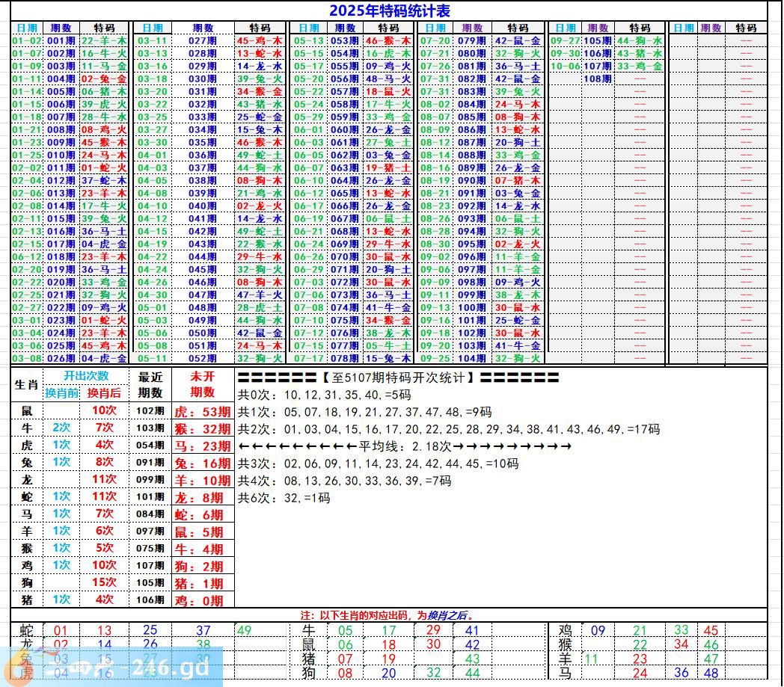
Task: Click the 开出次数 column header
Action: click(x=85, y=376)
